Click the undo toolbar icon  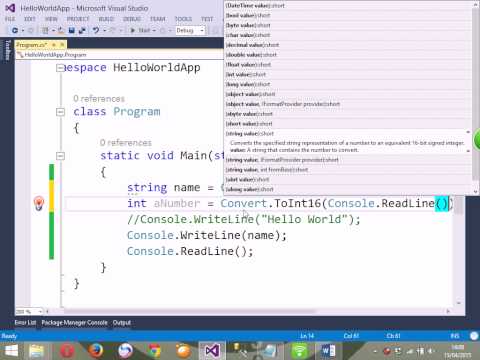click(x=96, y=30)
